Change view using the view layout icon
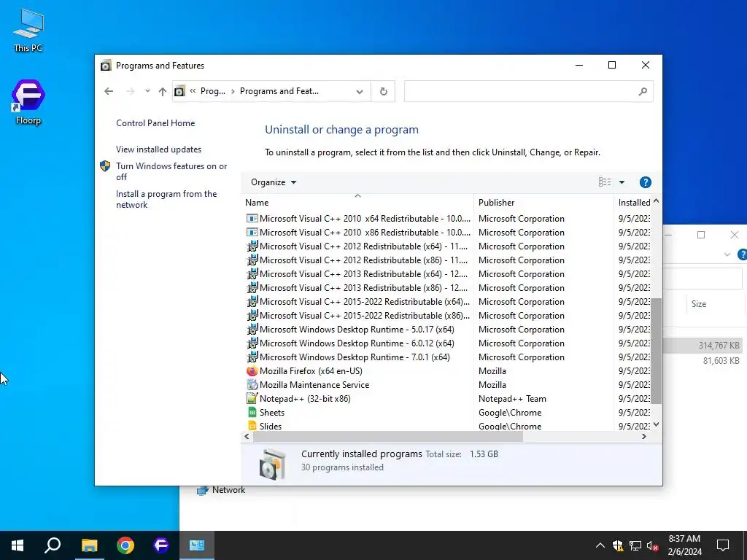 pyautogui.click(x=605, y=182)
